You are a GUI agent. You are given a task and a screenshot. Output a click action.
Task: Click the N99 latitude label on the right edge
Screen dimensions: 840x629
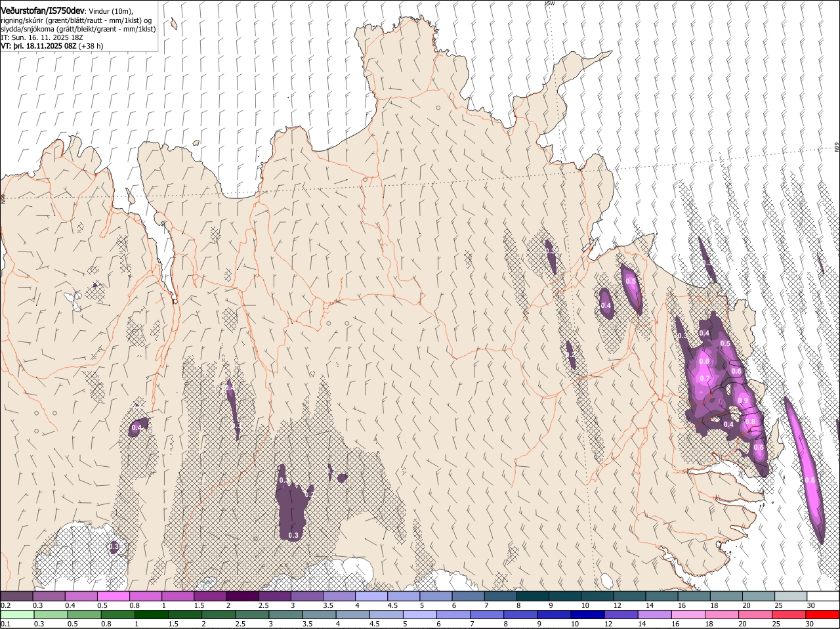point(837,148)
